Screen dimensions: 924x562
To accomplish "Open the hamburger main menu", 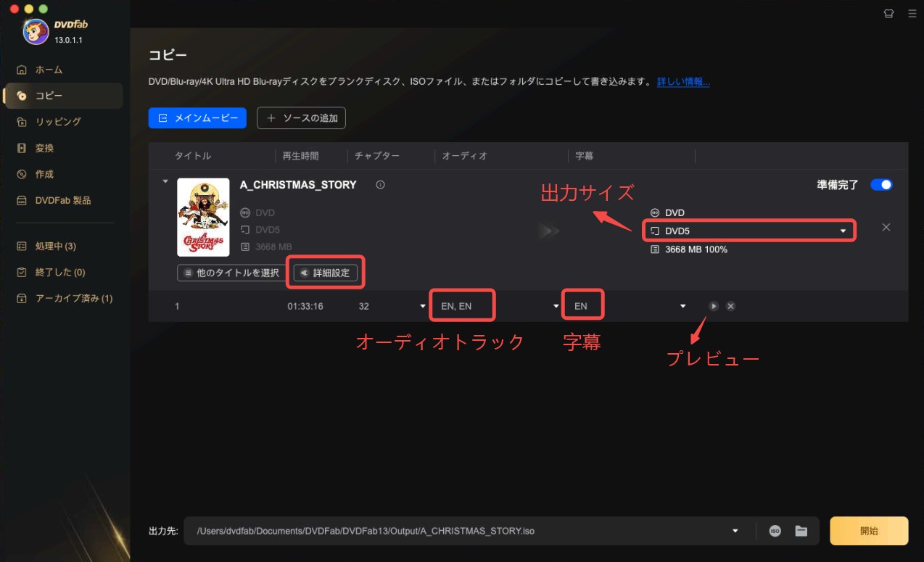I will [x=912, y=13].
